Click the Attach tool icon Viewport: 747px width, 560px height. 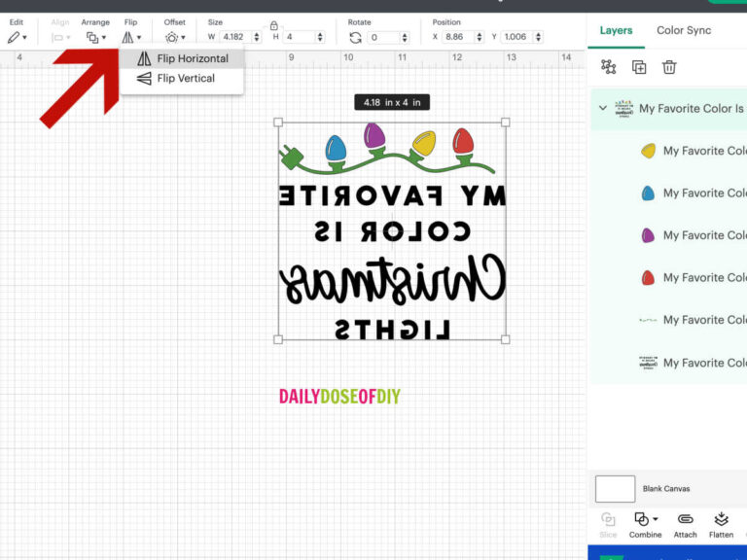[685, 519]
